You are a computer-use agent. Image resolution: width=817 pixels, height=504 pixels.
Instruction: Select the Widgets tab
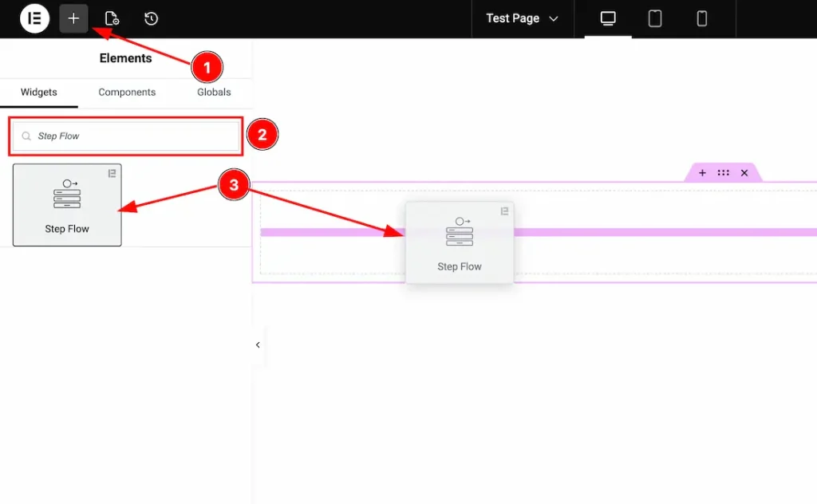coord(39,92)
